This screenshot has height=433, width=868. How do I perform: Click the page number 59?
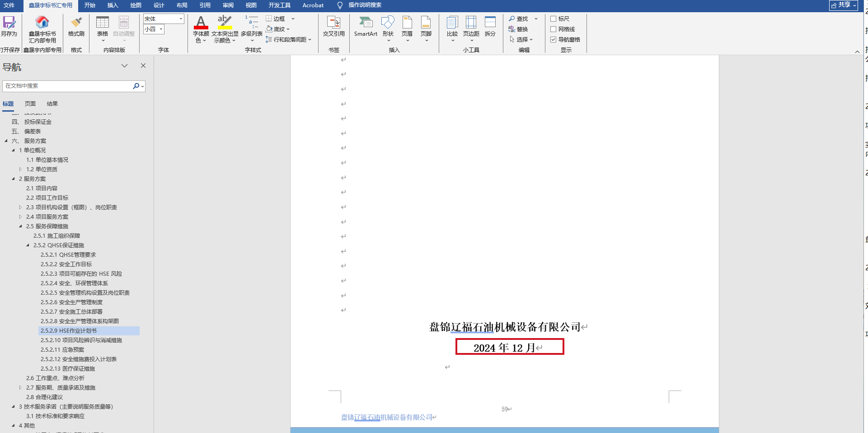(505, 409)
